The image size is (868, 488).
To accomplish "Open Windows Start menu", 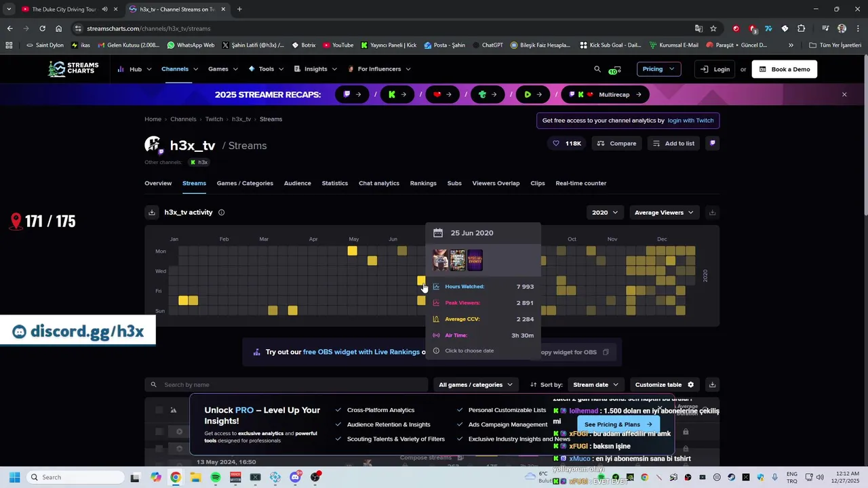I will tap(14, 477).
